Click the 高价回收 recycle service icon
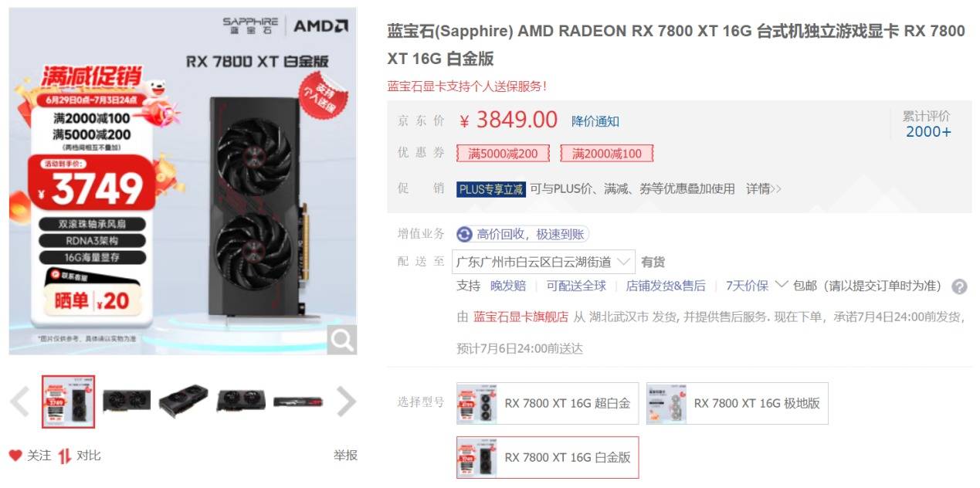980x488 pixels. (x=465, y=234)
